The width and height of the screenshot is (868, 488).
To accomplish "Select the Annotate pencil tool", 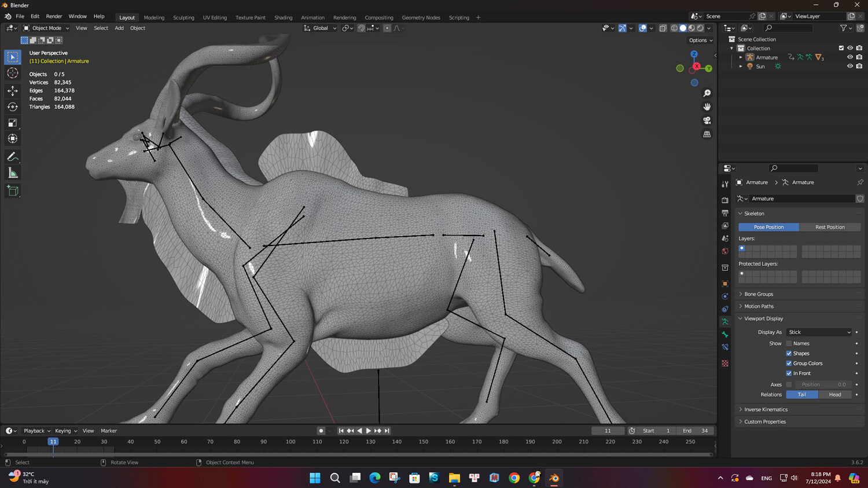I will [13, 157].
